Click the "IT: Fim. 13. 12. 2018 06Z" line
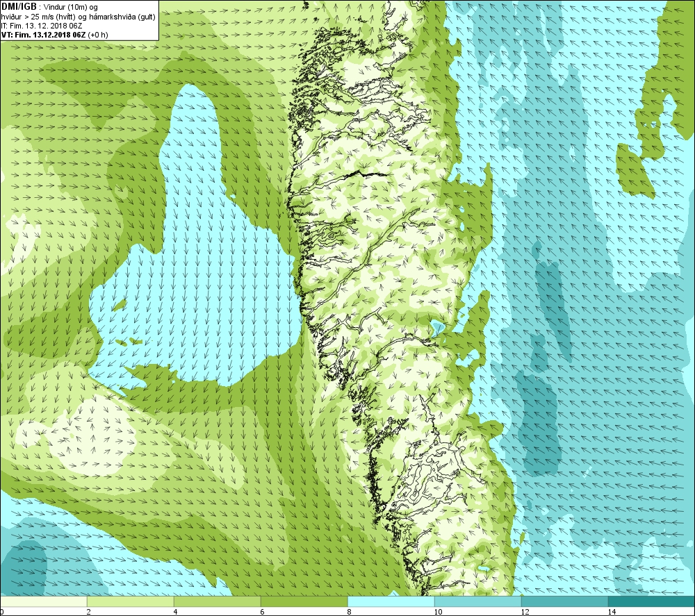Viewport: 695px width, 616px height. tap(42, 26)
